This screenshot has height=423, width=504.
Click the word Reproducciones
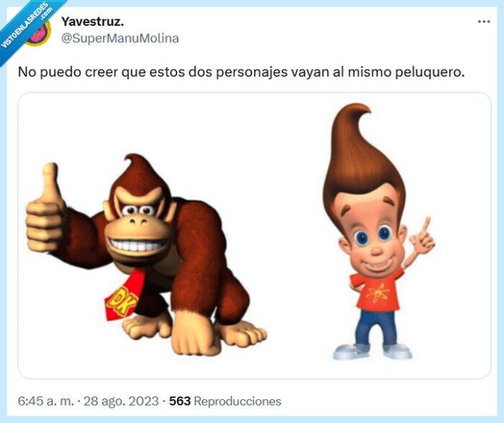coord(238,401)
